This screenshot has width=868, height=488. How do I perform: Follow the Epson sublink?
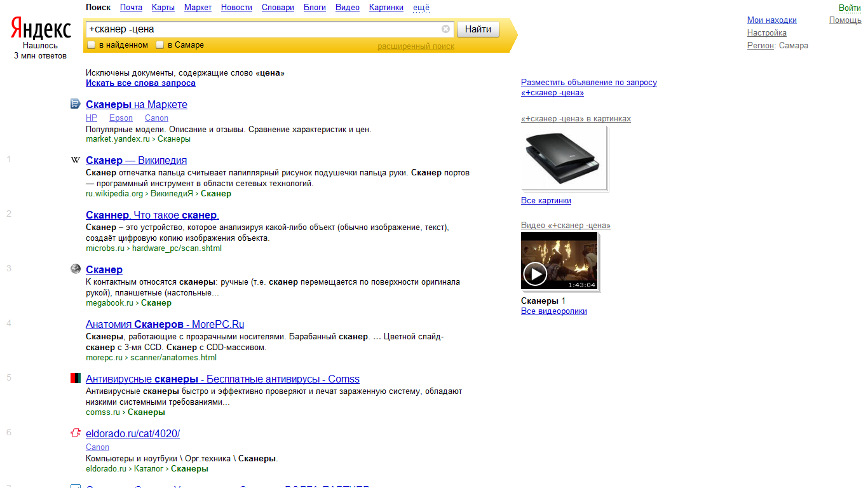point(121,118)
